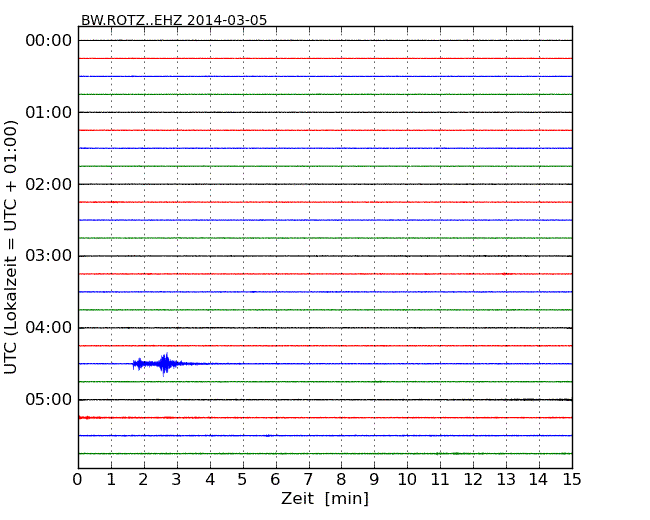The width and height of the screenshot is (650, 520).
Task: Click x-axis tick label 8
Action: pyautogui.click(x=341, y=480)
